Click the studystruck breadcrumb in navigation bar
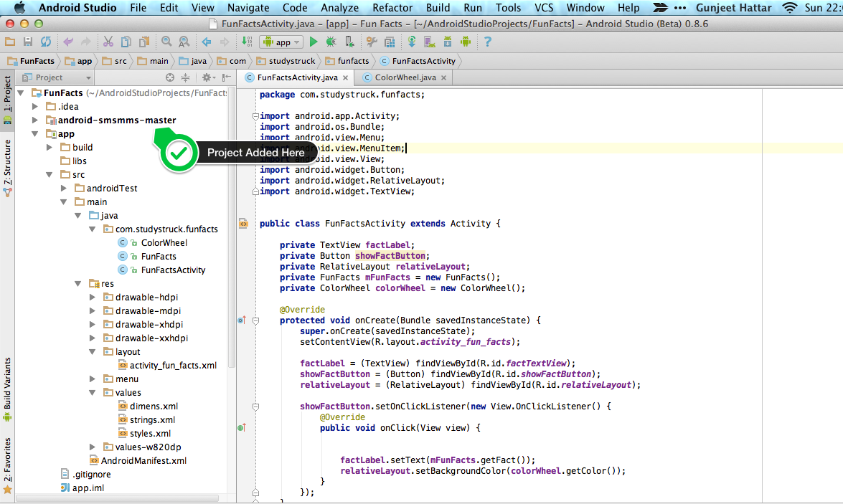The width and height of the screenshot is (843, 504). click(x=291, y=61)
